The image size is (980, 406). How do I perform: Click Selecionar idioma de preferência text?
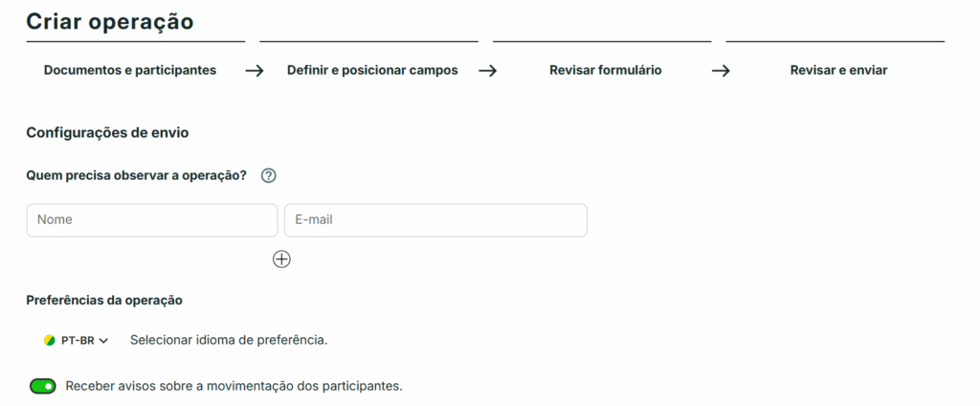click(x=229, y=340)
